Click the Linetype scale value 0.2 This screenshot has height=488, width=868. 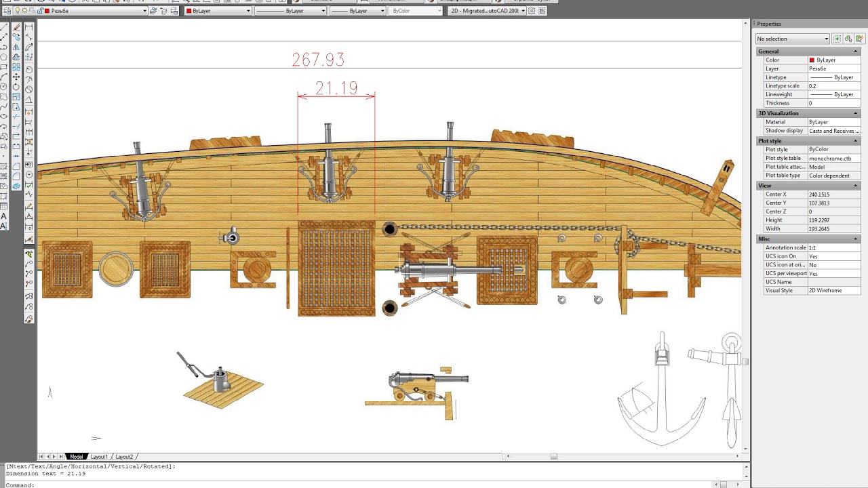[833, 86]
